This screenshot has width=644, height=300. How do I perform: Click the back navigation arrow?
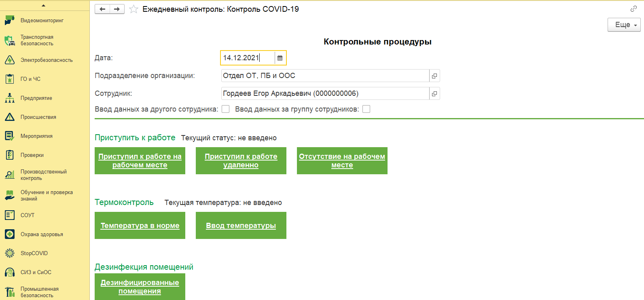(102, 9)
